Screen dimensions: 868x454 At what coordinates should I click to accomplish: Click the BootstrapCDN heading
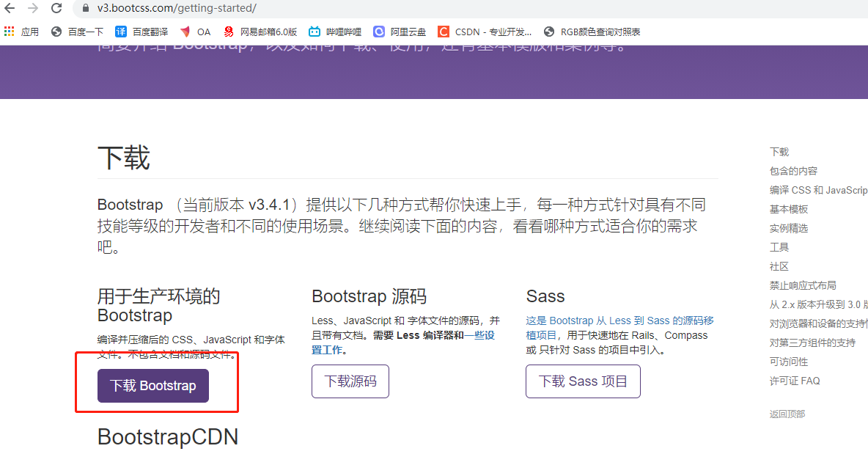168,437
